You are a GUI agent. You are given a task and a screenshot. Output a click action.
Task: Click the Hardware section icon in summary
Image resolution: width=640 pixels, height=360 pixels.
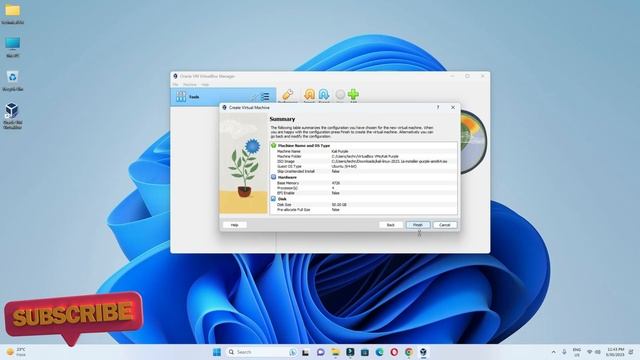tap(273, 177)
